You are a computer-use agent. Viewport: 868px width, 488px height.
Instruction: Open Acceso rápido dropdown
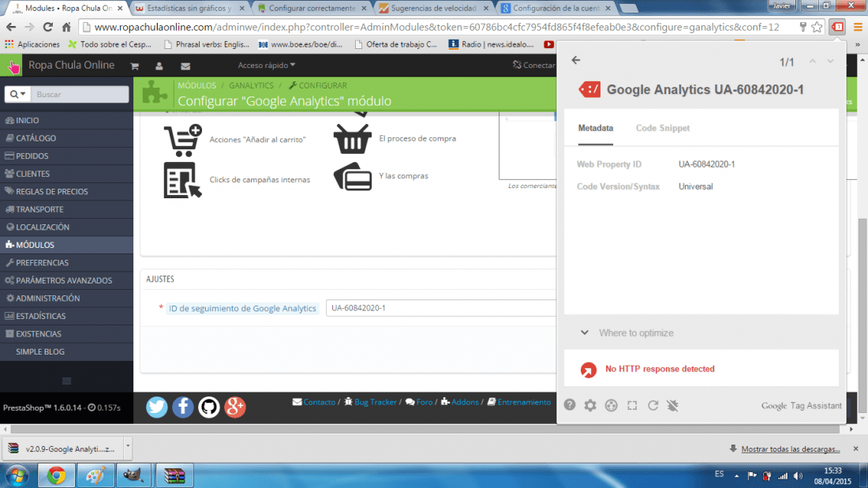(x=266, y=66)
